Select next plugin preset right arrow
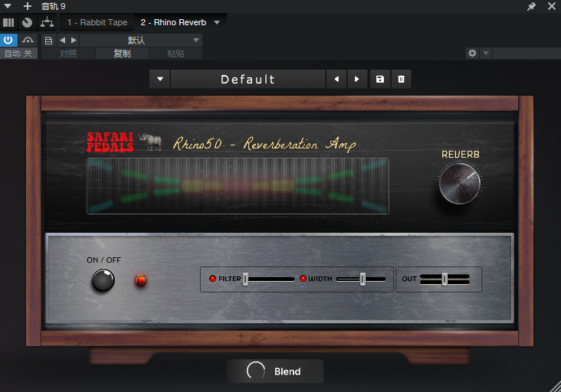The image size is (561, 392). click(x=356, y=79)
